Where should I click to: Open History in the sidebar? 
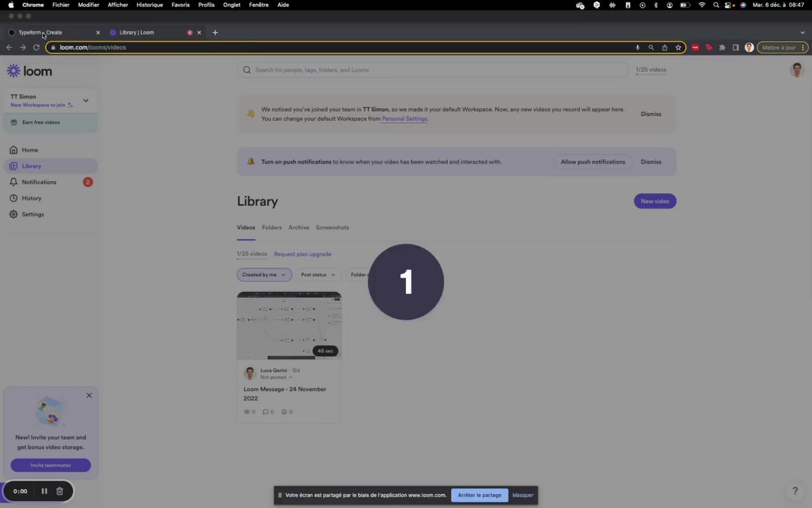[51, 198]
